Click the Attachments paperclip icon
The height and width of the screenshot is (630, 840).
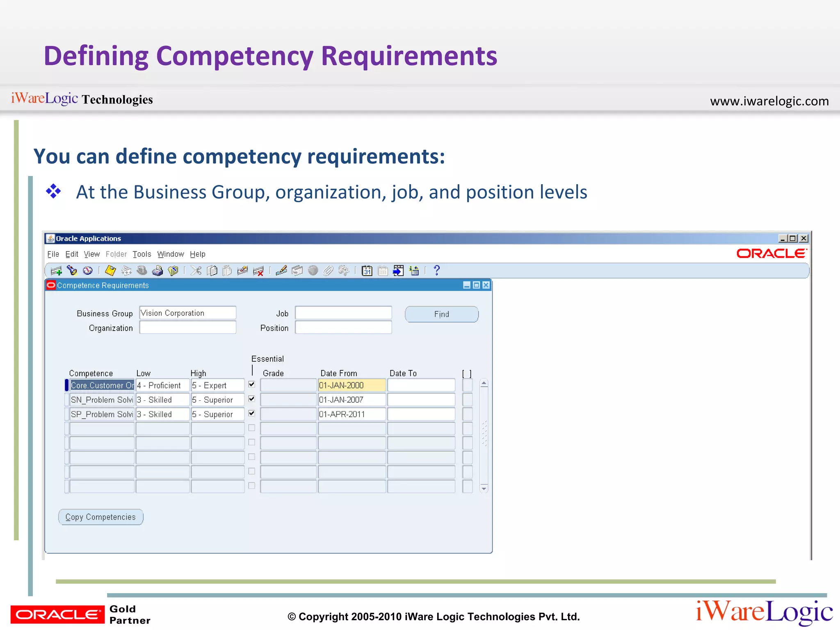click(328, 271)
